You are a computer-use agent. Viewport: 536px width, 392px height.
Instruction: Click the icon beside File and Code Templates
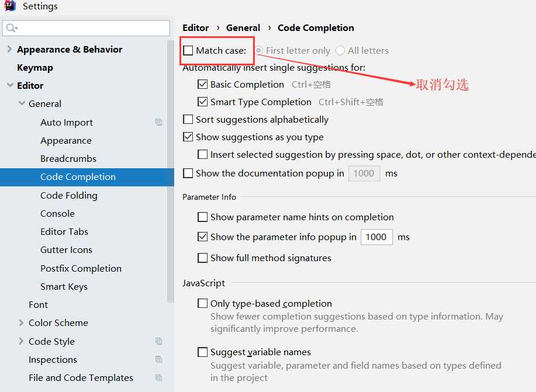[158, 377]
